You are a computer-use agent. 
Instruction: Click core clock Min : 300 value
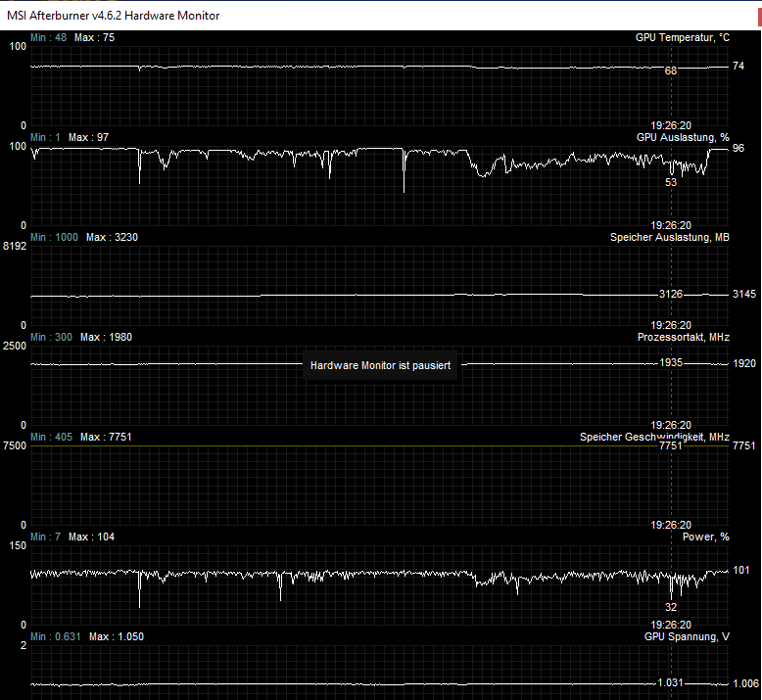tap(51, 337)
